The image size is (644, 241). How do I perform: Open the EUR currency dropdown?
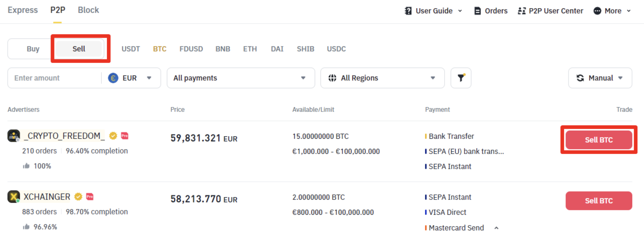130,78
